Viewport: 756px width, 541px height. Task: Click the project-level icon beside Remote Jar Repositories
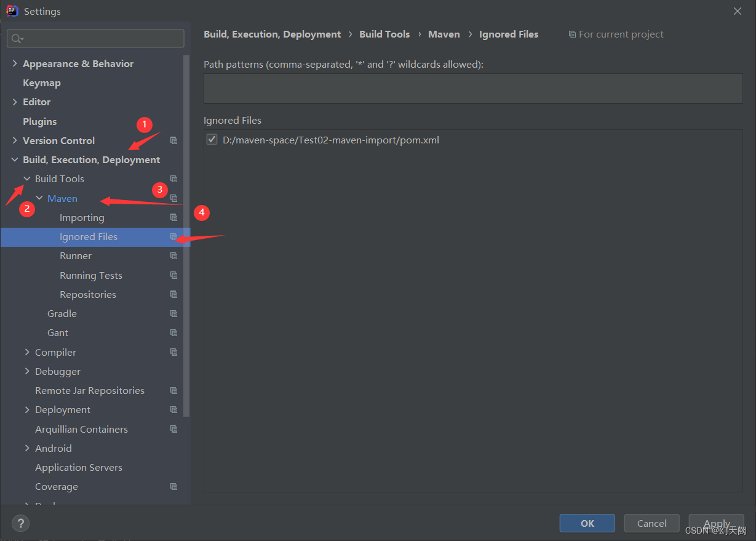[x=173, y=391]
